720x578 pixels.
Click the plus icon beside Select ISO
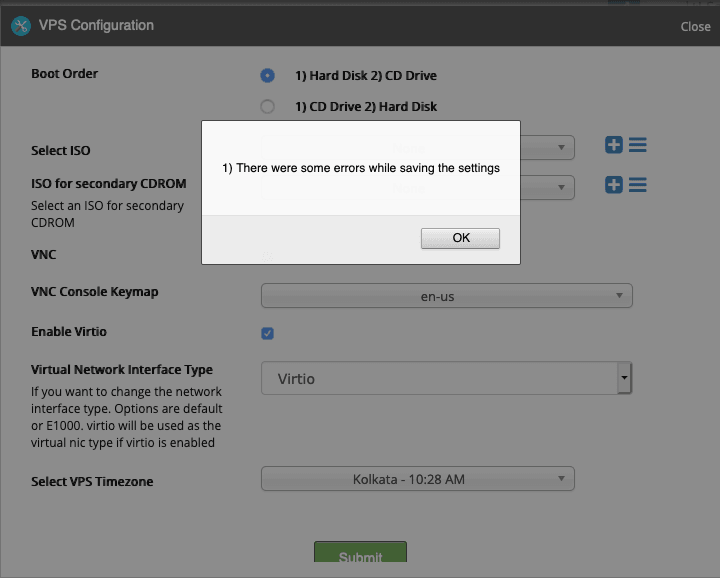[614, 145]
